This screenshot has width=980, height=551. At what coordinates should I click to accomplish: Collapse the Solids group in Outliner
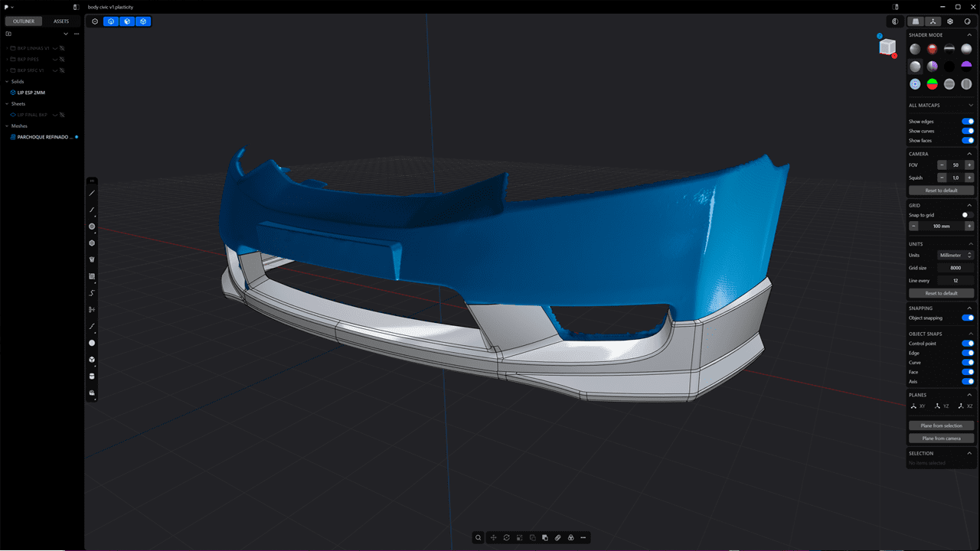tap(8, 81)
